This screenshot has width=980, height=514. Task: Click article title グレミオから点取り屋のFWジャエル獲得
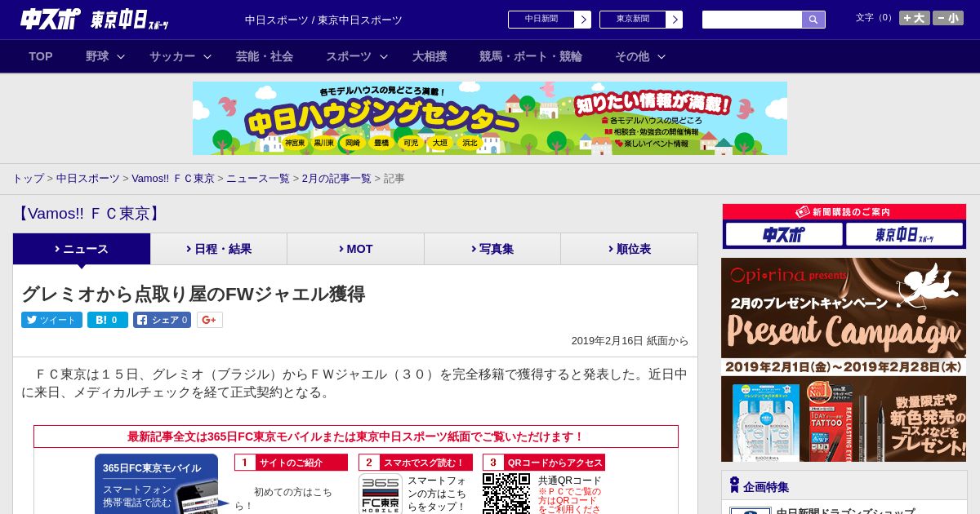[193, 295]
